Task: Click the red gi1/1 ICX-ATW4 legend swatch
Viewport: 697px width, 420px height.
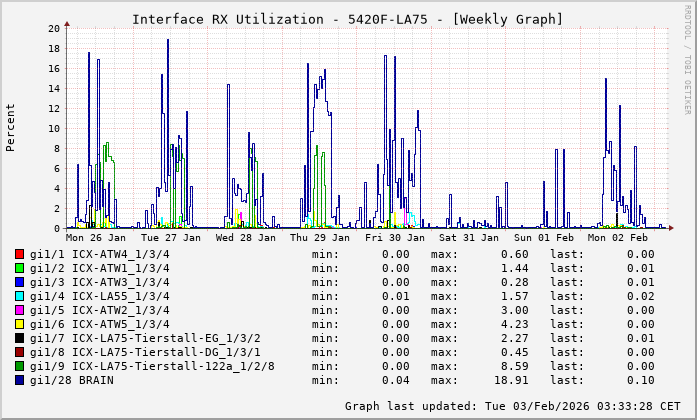Action: tap(20, 254)
